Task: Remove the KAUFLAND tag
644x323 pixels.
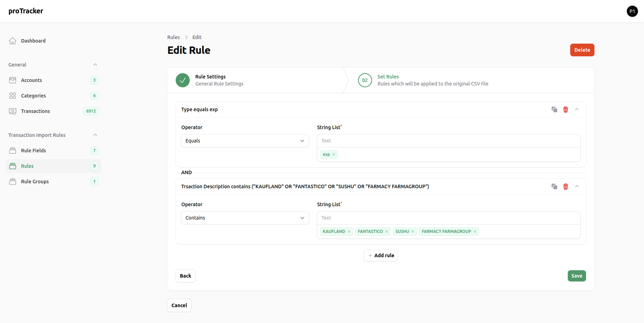Action: click(349, 232)
